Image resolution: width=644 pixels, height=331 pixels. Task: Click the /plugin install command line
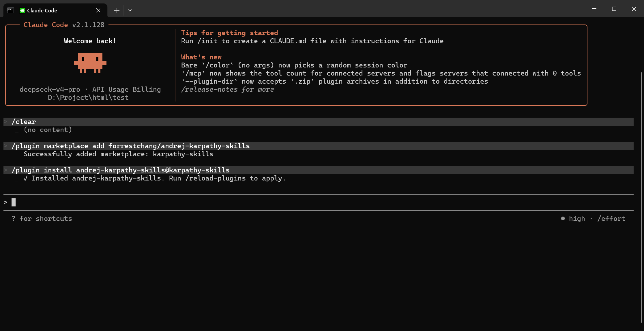pyautogui.click(x=319, y=170)
